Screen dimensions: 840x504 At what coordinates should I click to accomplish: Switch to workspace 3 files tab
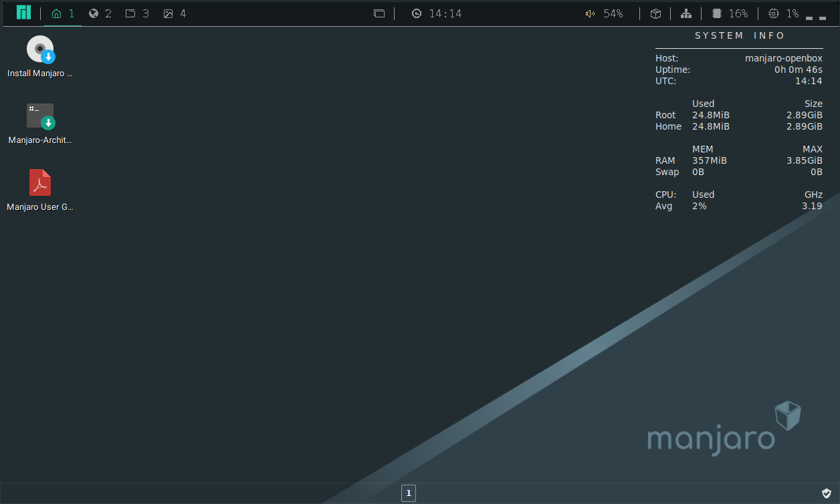click(137, 13)
